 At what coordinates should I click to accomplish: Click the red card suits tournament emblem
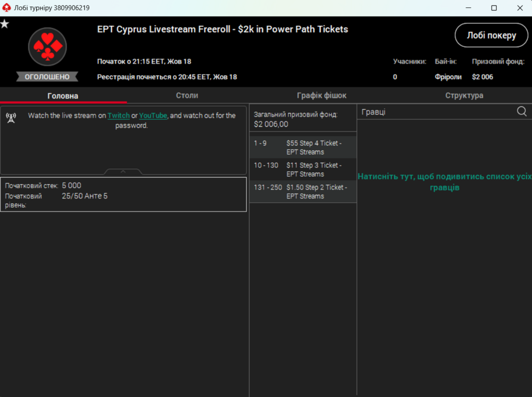point(47,47)
